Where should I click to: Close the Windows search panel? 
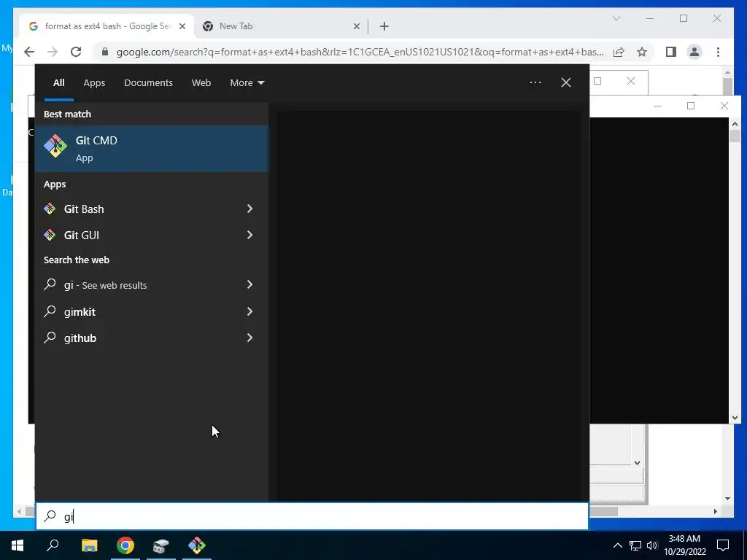[x=566, y=82]
